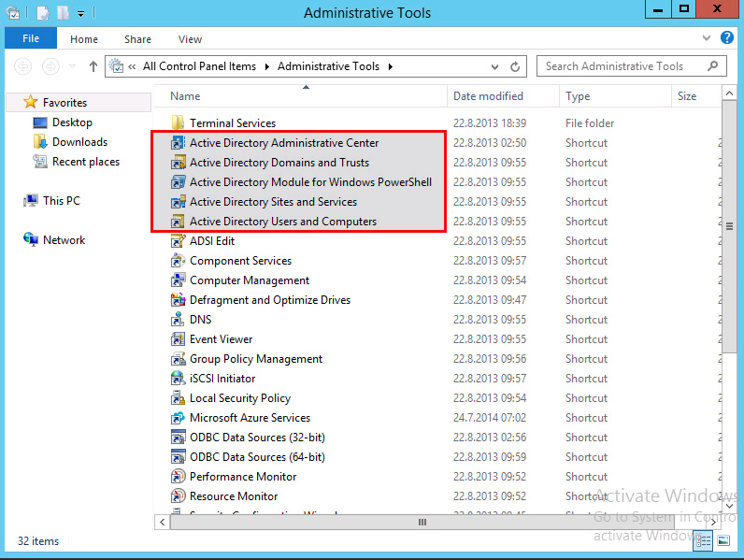
Task: Select the Local Security Policy icon
Action: (178, 398)
